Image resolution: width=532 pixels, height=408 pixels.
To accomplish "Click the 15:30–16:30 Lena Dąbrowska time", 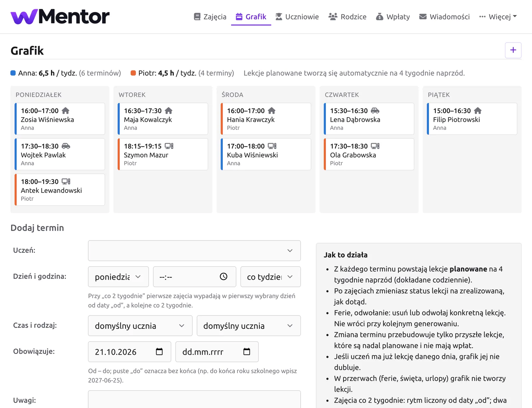I will point(349,110).
